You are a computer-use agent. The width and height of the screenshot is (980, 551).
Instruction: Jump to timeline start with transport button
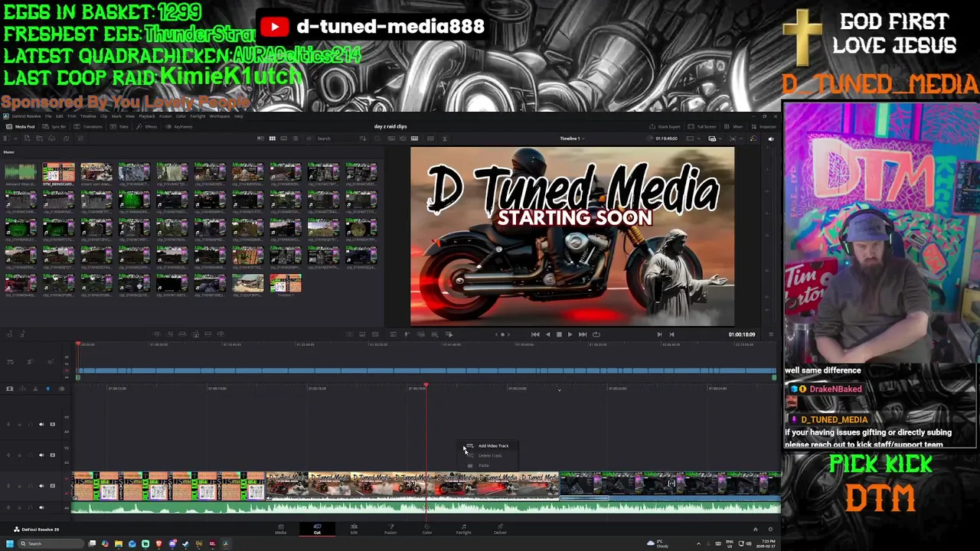click(x=535, y=334)
